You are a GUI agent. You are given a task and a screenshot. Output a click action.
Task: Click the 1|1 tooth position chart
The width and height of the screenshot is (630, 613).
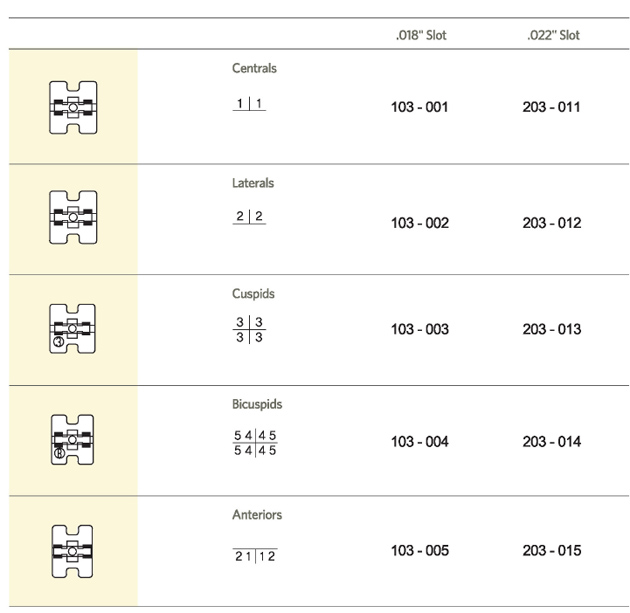(x=249, y=104)
